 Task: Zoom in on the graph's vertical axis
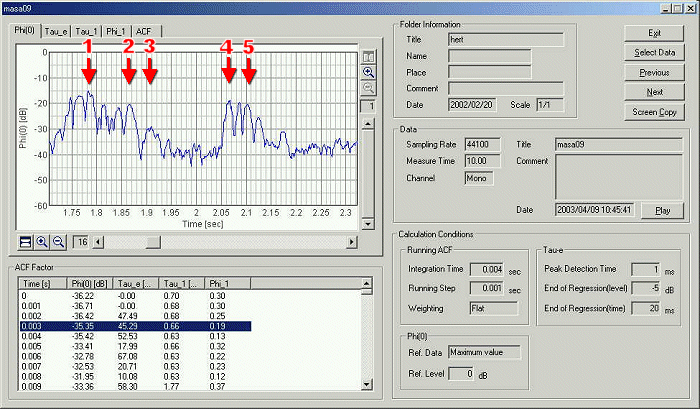[x=368, y=72]
